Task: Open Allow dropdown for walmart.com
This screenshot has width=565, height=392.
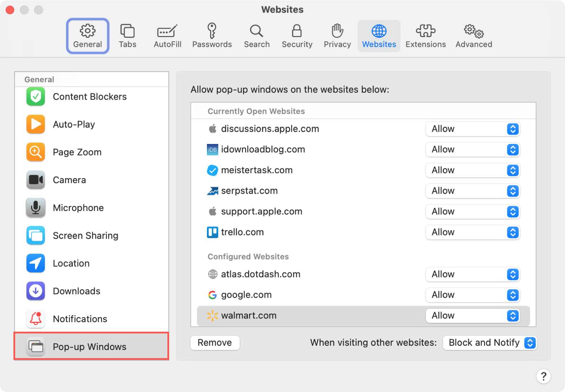Action: tap(473, 315)
